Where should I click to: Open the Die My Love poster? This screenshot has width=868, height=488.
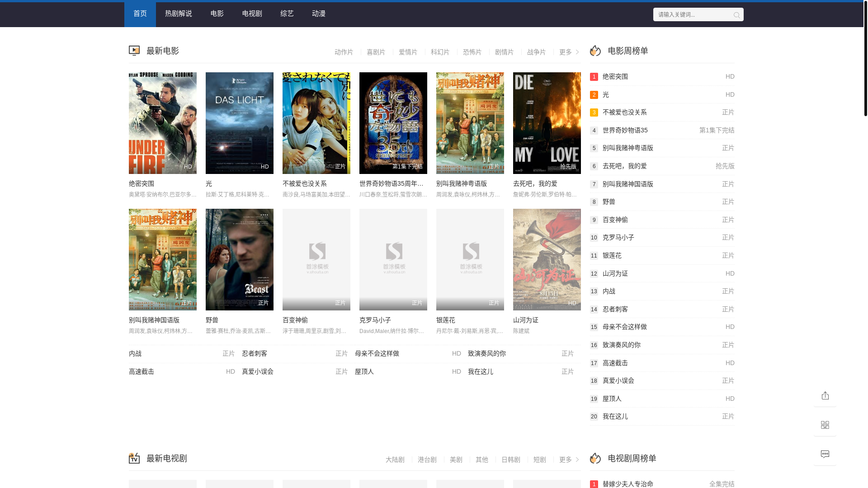[x=547, y=123]
